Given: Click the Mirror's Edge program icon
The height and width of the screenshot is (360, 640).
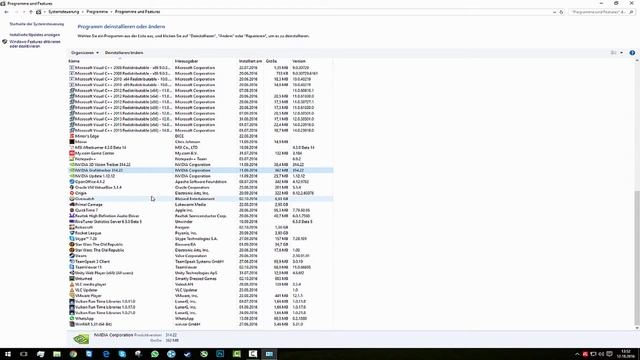Looking at the screenshot, I should pos(72,136).
